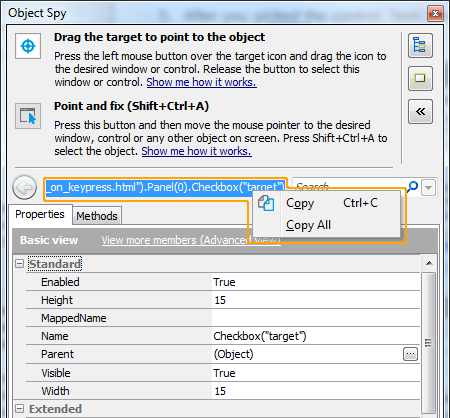Screen dimensions: 450x418
Task: Select the Enabled property row
Action: pos(223,282)
